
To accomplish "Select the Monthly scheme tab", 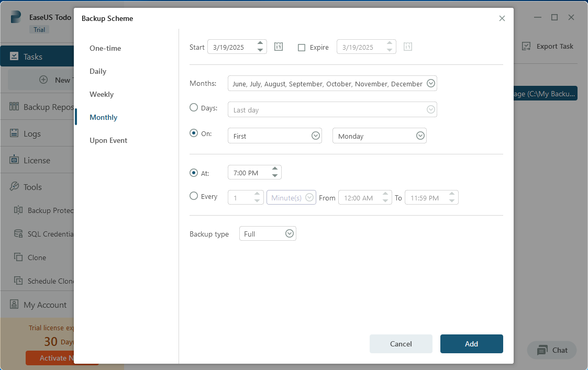I will pos(103,117).
